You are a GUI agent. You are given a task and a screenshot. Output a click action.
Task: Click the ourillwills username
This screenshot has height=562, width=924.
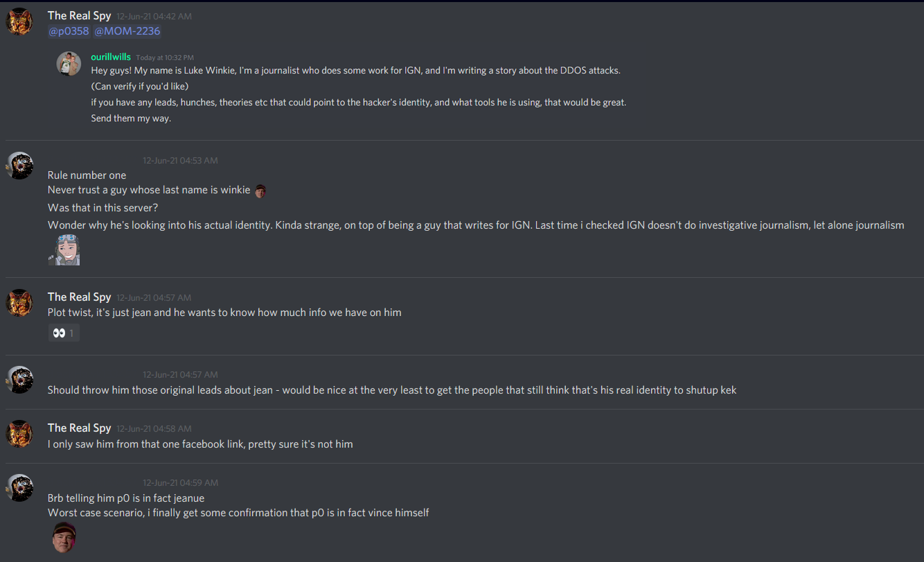[111, 57]
